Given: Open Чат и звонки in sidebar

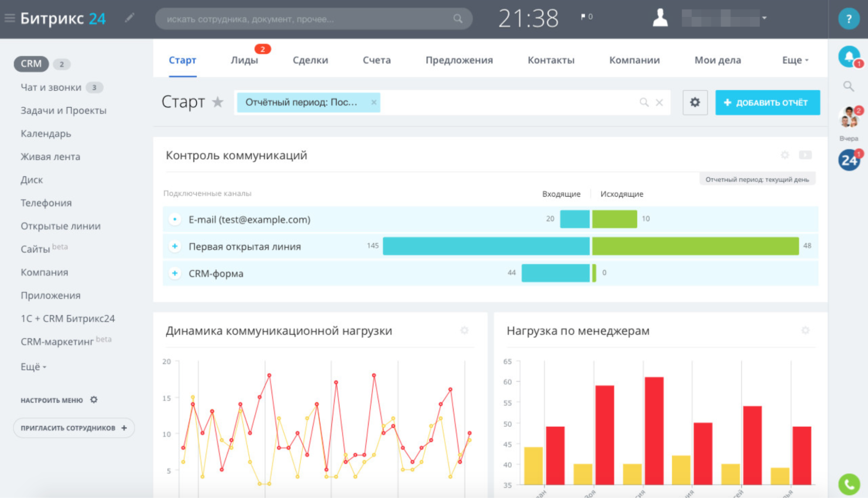Looking at the screenshot, I should [51, 87].
